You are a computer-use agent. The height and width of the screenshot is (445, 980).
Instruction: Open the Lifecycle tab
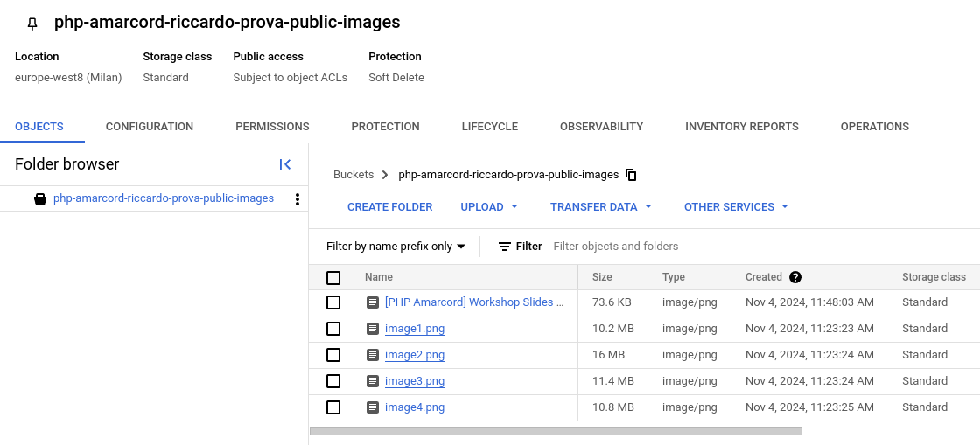(x=490, y=127)
